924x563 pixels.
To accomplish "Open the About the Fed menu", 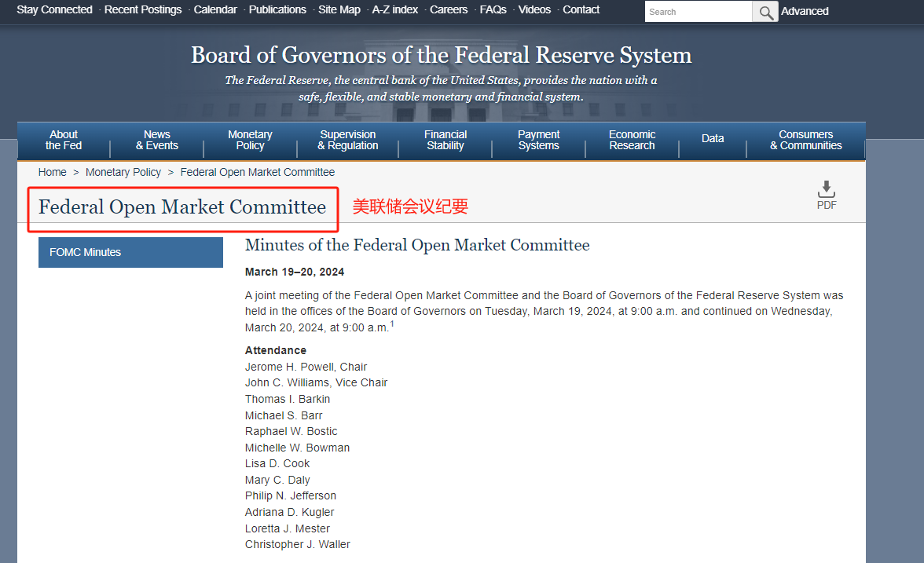I will (64, 141).
